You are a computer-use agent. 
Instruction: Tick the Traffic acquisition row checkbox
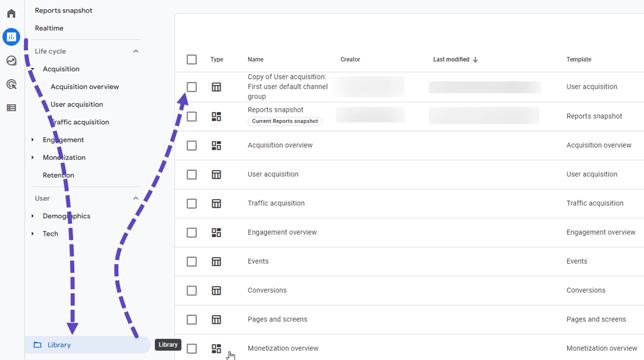(192, 204)
